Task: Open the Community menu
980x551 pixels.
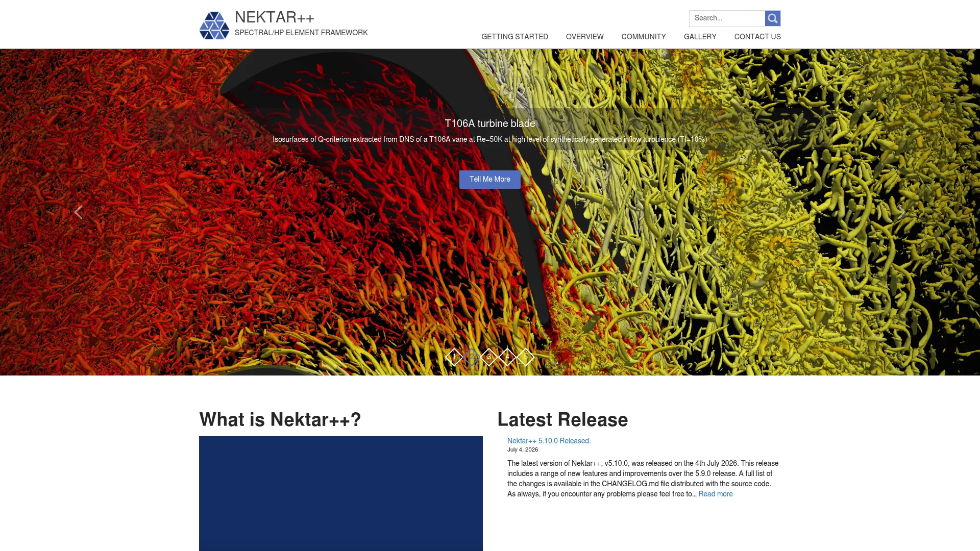Action: click(x=643, y=37)
